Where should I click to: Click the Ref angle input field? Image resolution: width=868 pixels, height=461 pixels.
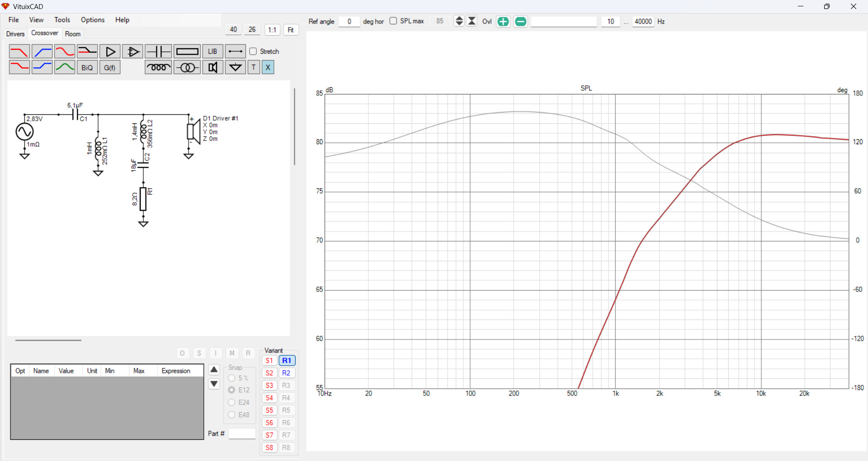349,22
